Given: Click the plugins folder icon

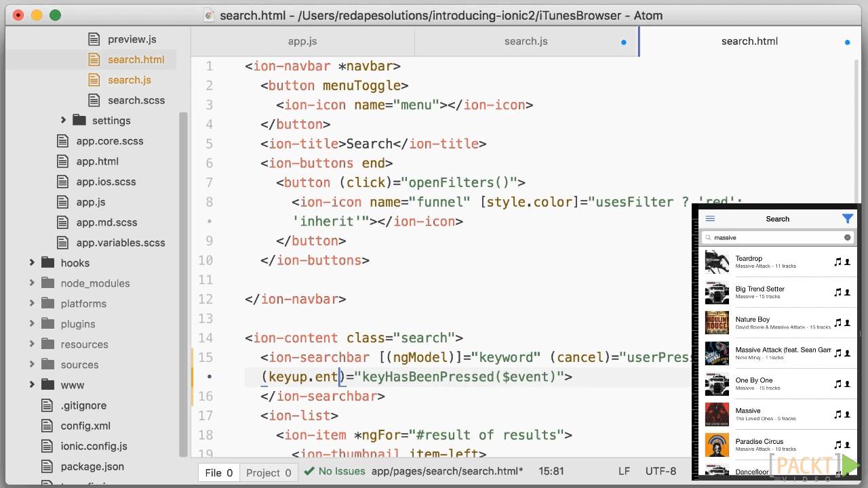Looking at the screenshot, I should click(47, 323).
